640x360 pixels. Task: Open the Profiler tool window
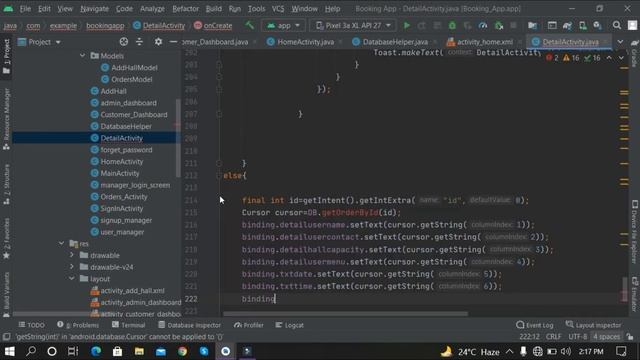[249, 325]
